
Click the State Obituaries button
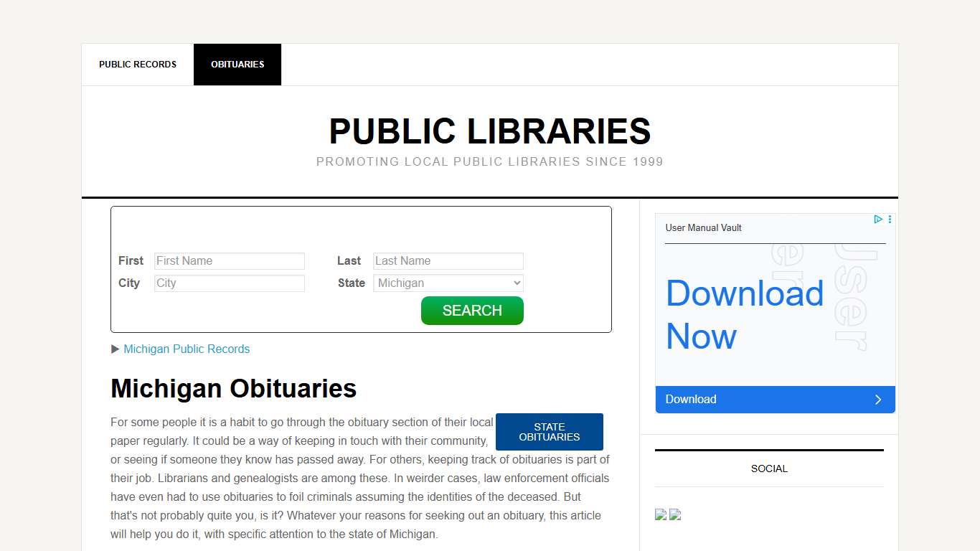(x=550, y=432)
